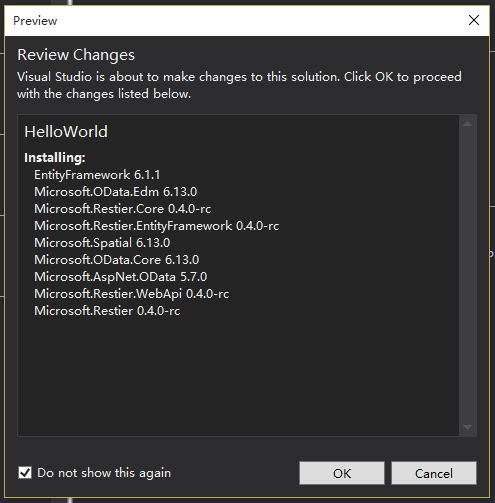Screen dimensions: 495x503
Task: Click the scrollbar up arrow
Action: pyautogui.click(x=468, y=124)
